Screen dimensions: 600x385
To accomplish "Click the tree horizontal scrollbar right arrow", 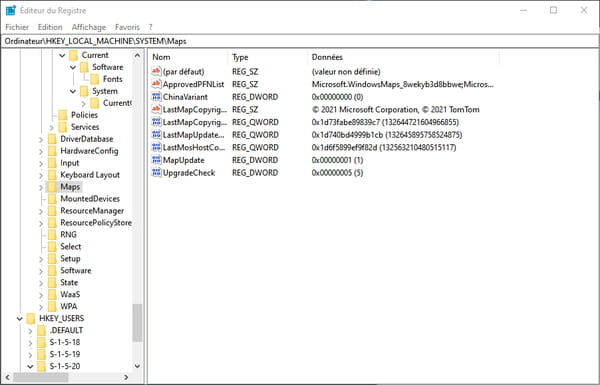I will [126, 377].
